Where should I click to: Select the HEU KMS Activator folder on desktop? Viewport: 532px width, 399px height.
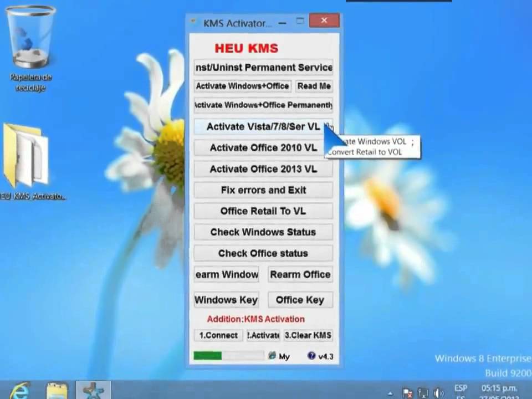pos(29,162)
